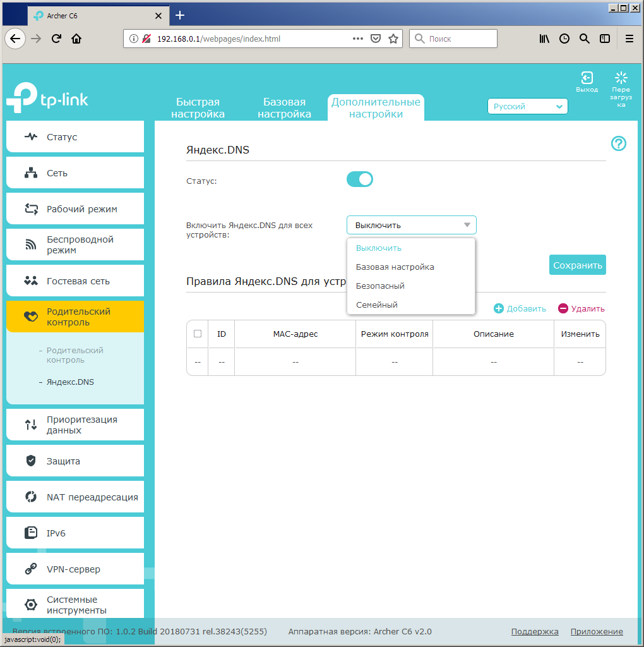Switch to Базовая настройка tab
Viewport: 644px width, 647px height.
pos(285,107)
